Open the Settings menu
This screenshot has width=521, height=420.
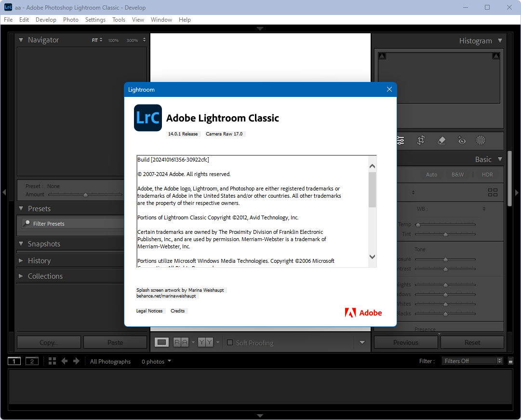[95, 20]
